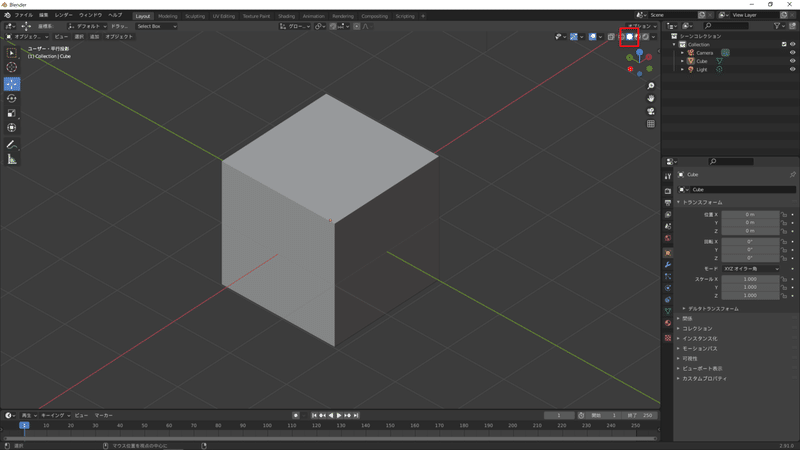This screenshot has width=800, height=450.
Task: Select the Measure ruler tool
Action: point(12,160)
